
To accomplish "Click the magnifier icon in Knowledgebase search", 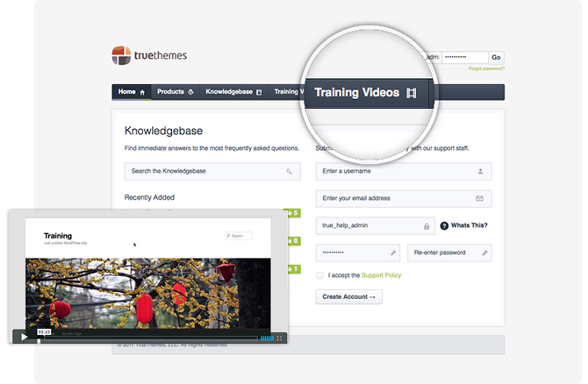I will [x=289, y=171].
